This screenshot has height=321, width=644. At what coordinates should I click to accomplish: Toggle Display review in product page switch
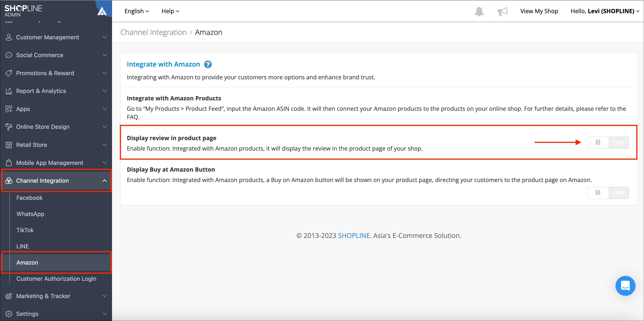pos(608,143)
